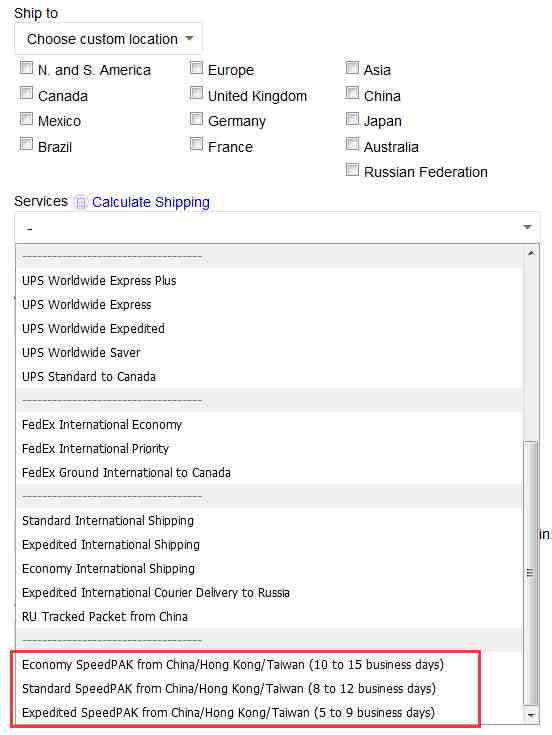The width and height of the screenshot is (552, 735).
Task: Select the Brazil checkbox
Action: tap(26, 144)
